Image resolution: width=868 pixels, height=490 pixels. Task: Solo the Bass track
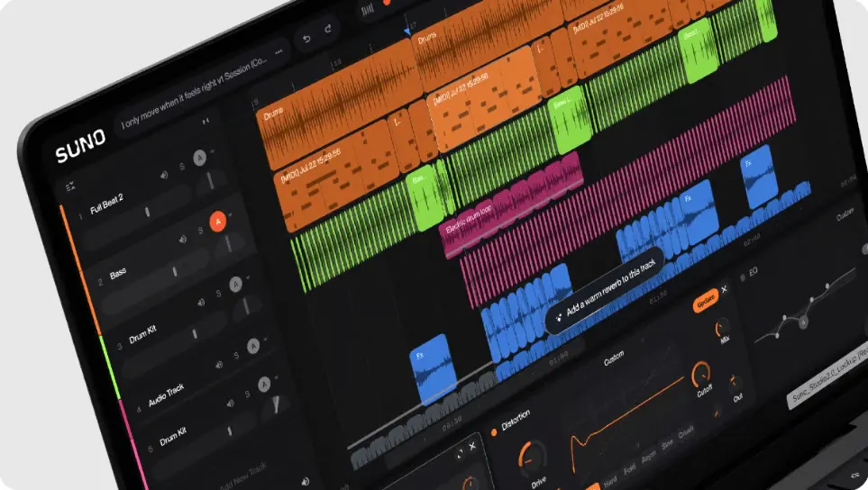tap(200, 230)
